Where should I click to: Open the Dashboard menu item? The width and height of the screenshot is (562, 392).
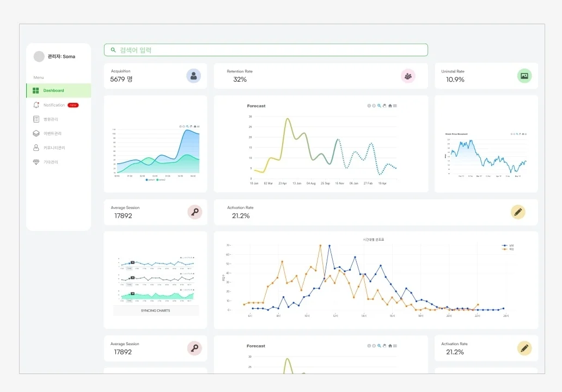pyautogui.click(x=59, y=91)
